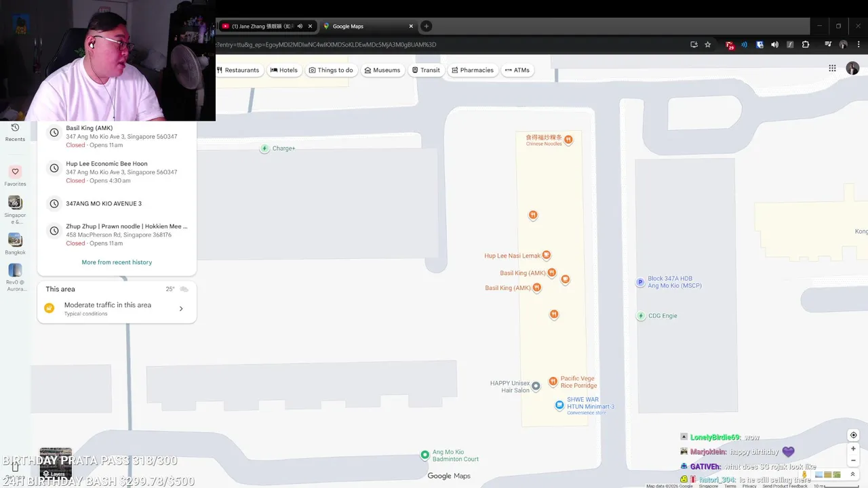Select the CDG Engie charging pin

point(641,316)
